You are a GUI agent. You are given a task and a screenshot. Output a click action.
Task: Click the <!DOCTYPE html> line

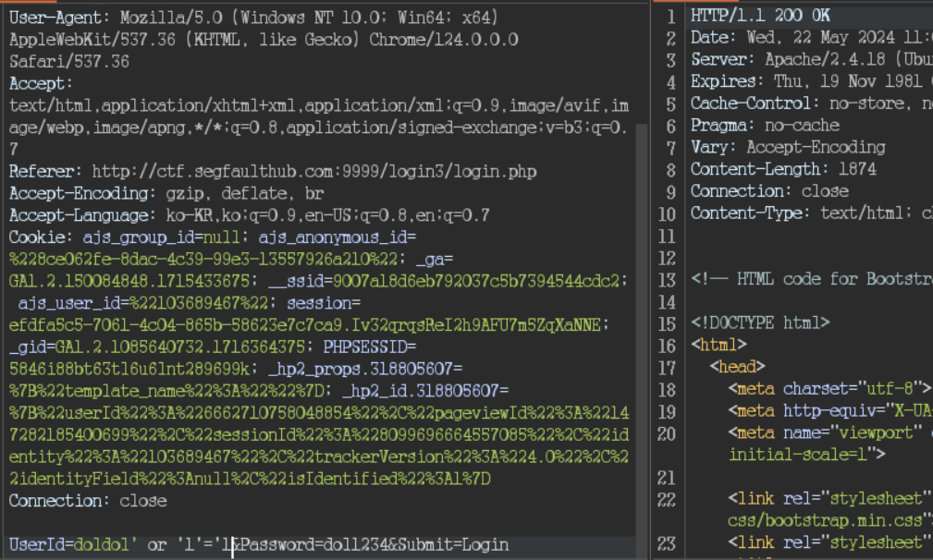pos(760,323)
